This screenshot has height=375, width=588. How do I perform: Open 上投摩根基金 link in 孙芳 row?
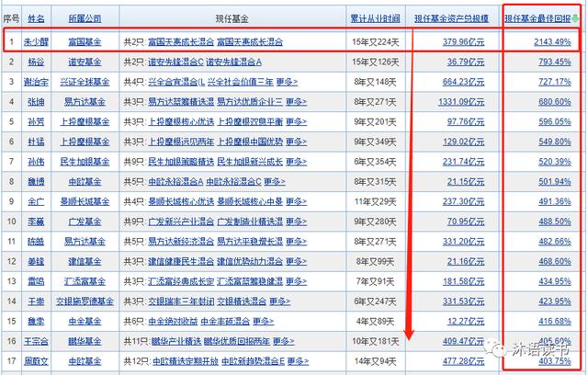(85, 121)
